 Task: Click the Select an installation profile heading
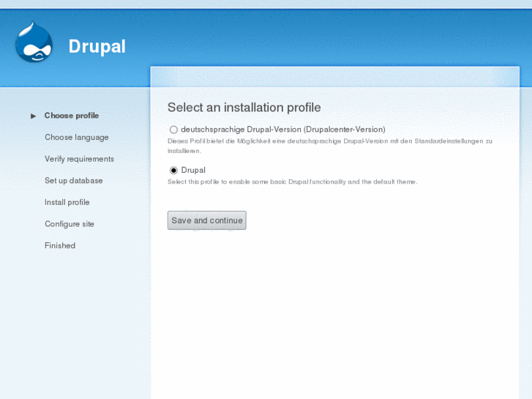pos(244,108)
